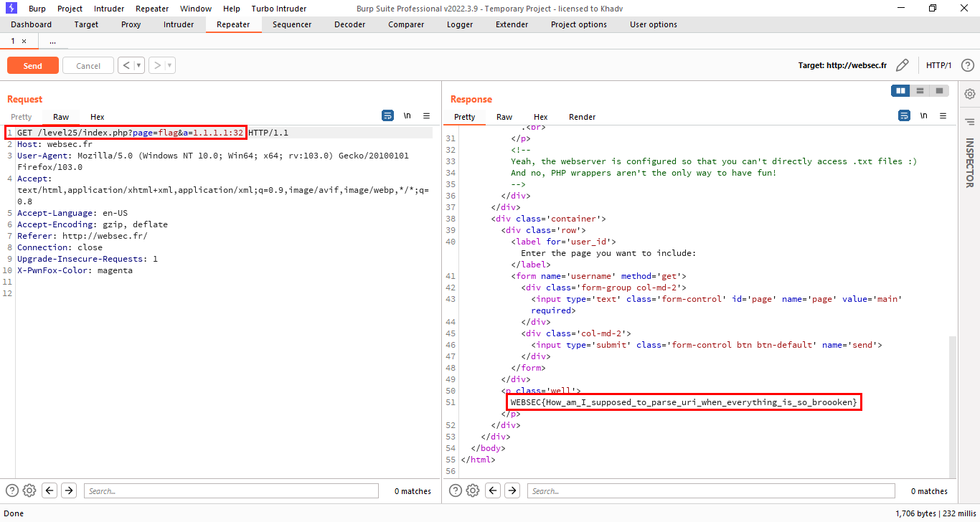980x522 pixels.
Task: Click the X-PwnFox-Color: magenta header line
Action: (75, 270)
